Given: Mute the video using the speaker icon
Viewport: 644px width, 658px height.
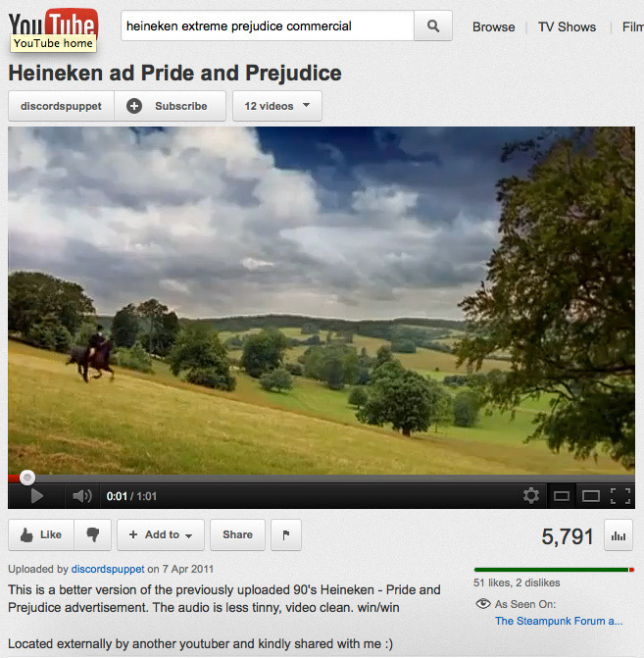Looking at the screenshot, I should point(81,496).
